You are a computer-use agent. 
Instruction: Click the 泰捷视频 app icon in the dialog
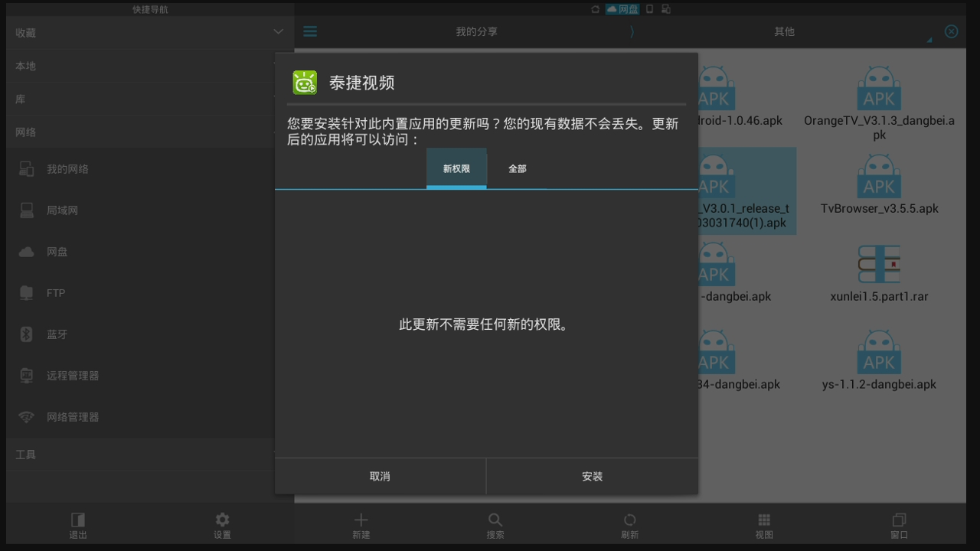tap(305, 83)
